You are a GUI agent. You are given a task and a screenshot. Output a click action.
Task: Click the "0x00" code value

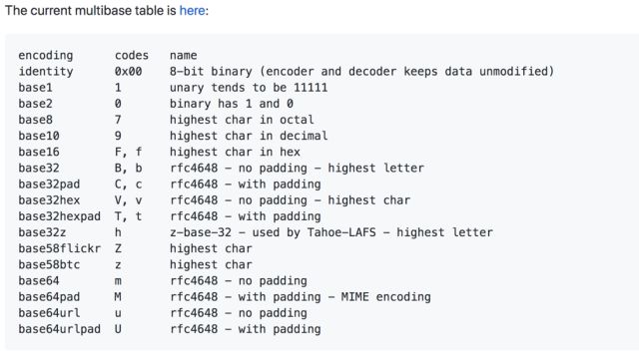[129, 71]
